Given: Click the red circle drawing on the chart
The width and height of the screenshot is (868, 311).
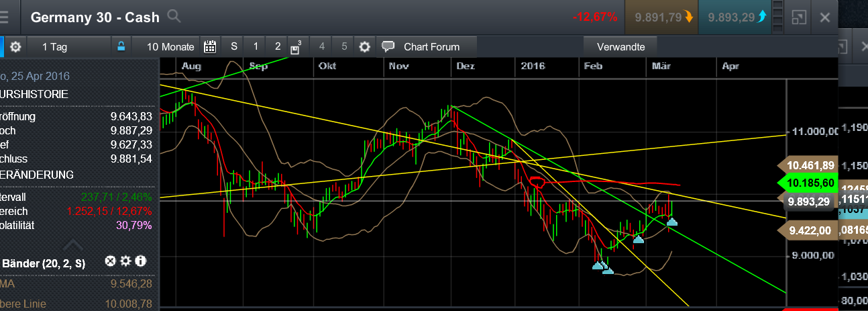Looking at the screenshot, I should [537, 181].
